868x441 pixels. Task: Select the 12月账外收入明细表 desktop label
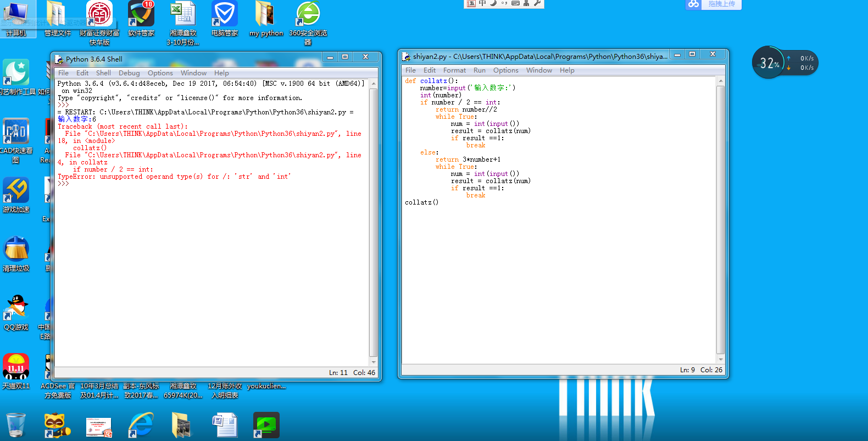click(x=225, y=390)
